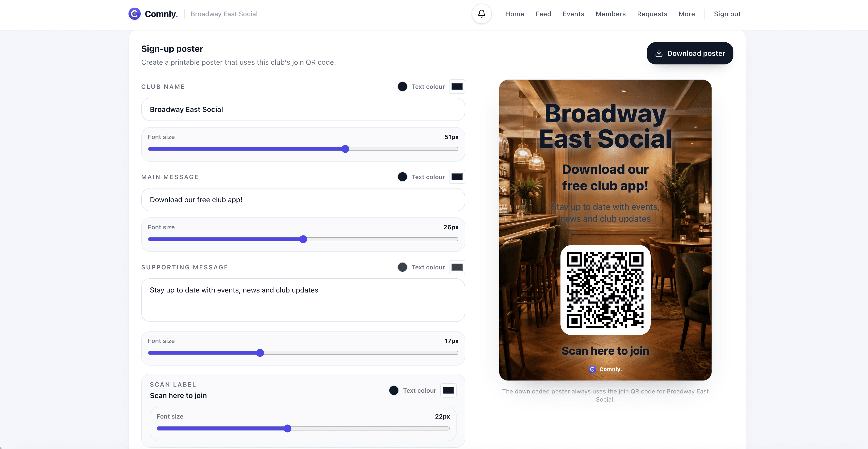Click the Supporting Message colour preview dot

tap(402, 267)
